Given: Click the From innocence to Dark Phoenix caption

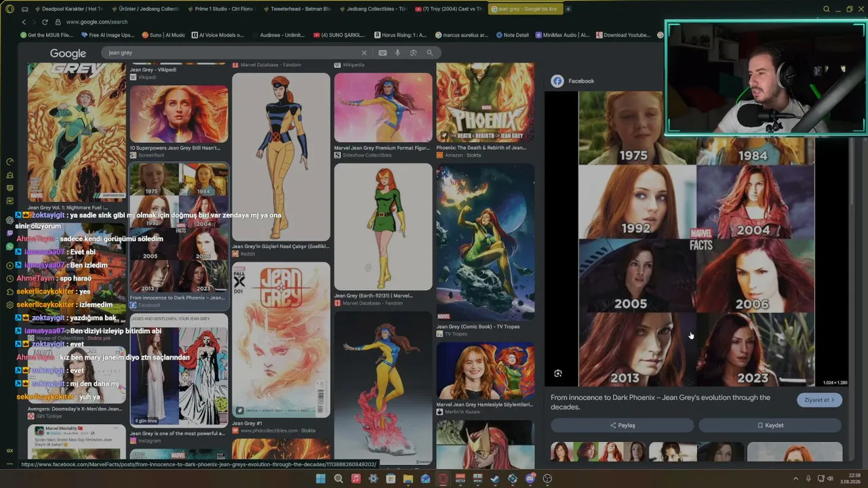Looking at the screenshot, I should pos(660,403).
